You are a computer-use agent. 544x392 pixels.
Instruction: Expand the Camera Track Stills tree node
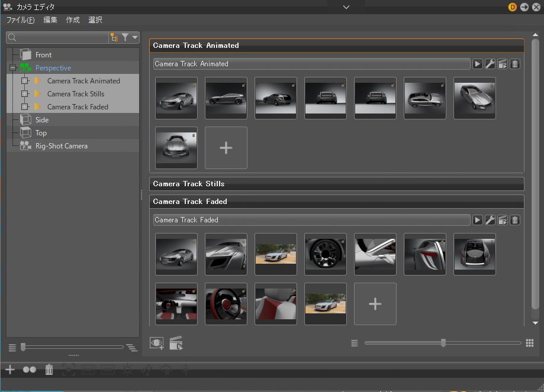point(24,94)
